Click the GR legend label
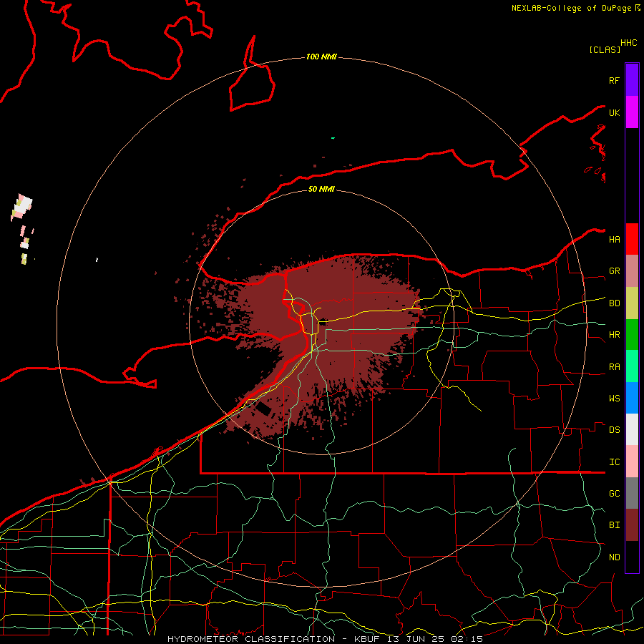The width and height of the screenshot is (644, 644). point(614,271)
